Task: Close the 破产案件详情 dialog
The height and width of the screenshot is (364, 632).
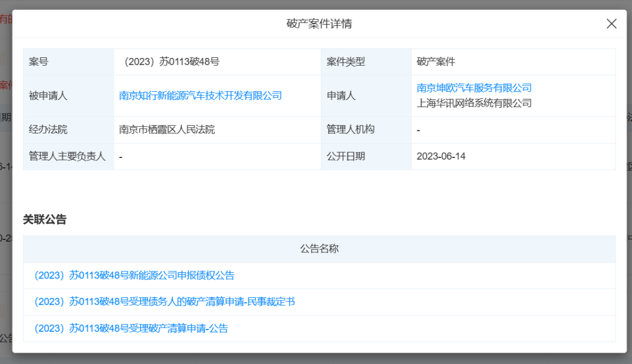Action: point(612,24)
